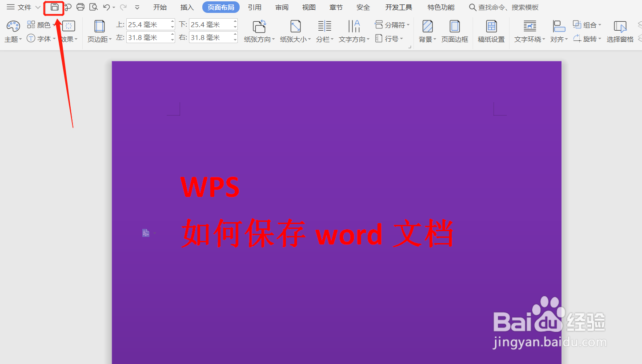The image size is (642, 364).
Task: Click the small document icon on the page
Action: (x=146, y=233)
